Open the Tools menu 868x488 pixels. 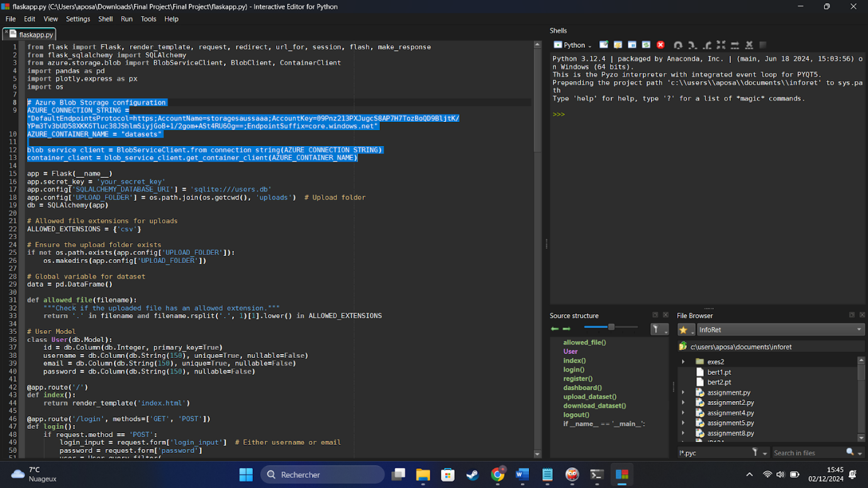click(148, 19)
